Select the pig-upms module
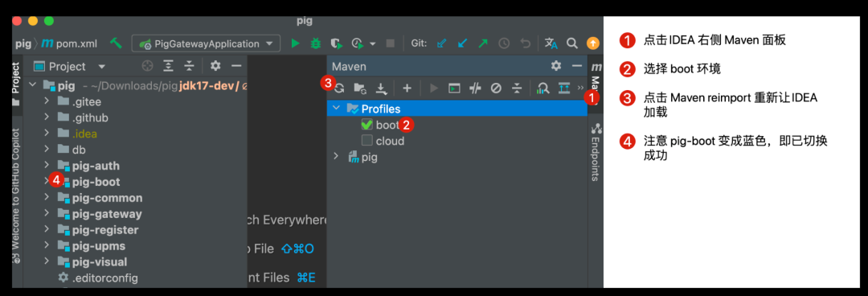 (99, 245)
